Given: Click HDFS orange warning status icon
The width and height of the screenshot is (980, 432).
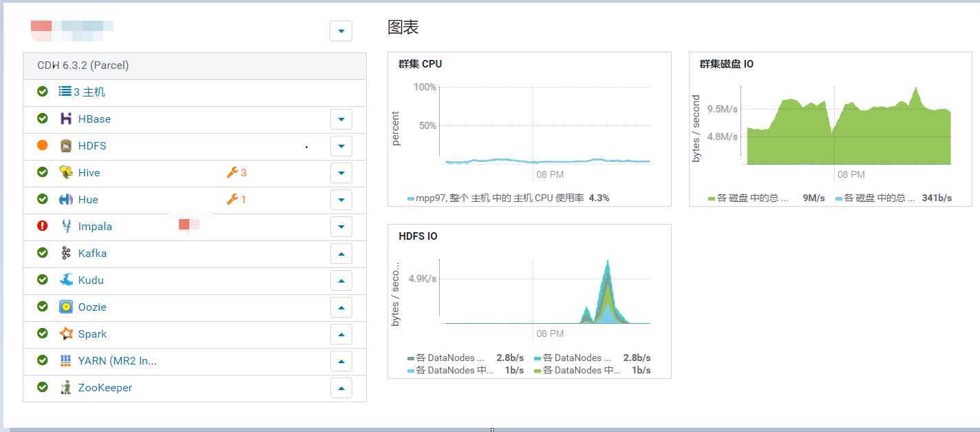Looking at the screenshot, I should point(43,145).
